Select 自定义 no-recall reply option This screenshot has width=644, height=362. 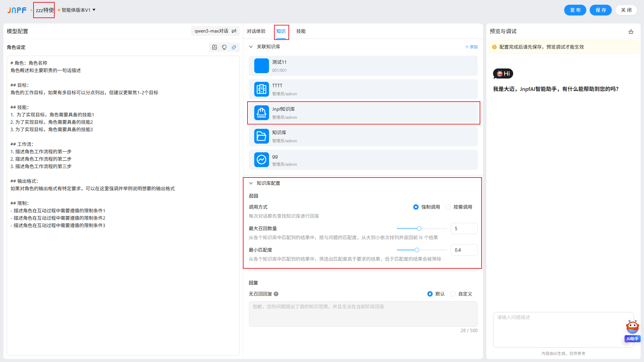(453, 294)
